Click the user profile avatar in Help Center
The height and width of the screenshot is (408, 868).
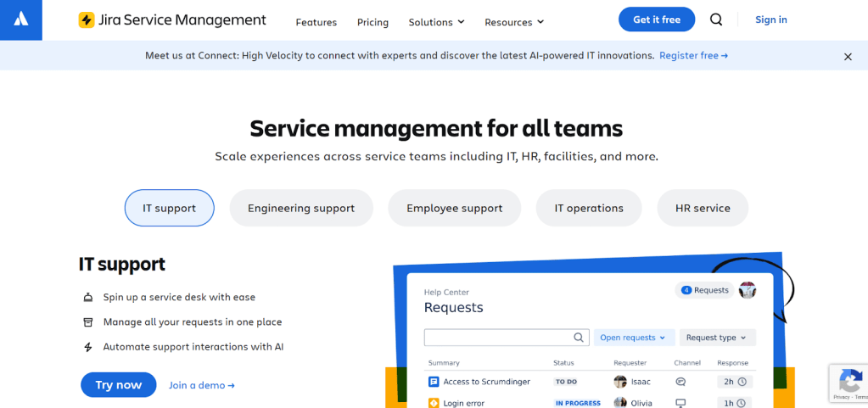(747, 290)
